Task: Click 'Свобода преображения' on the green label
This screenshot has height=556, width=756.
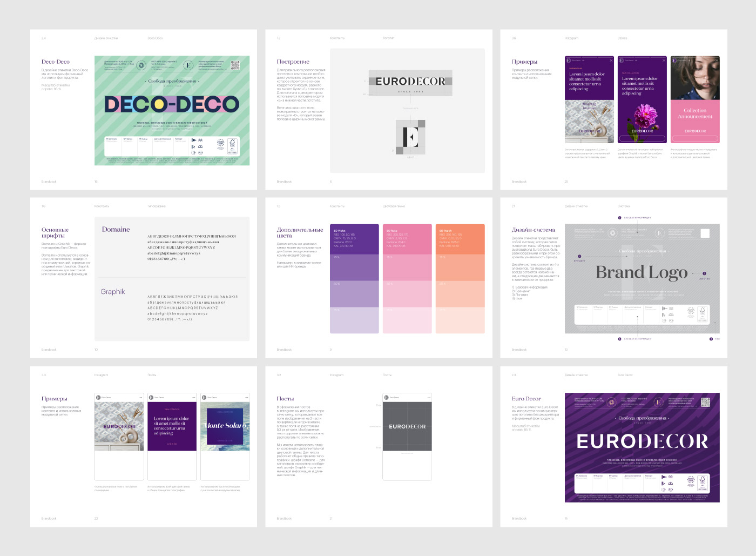Action: pyautogui.click(x=172, y=81)
